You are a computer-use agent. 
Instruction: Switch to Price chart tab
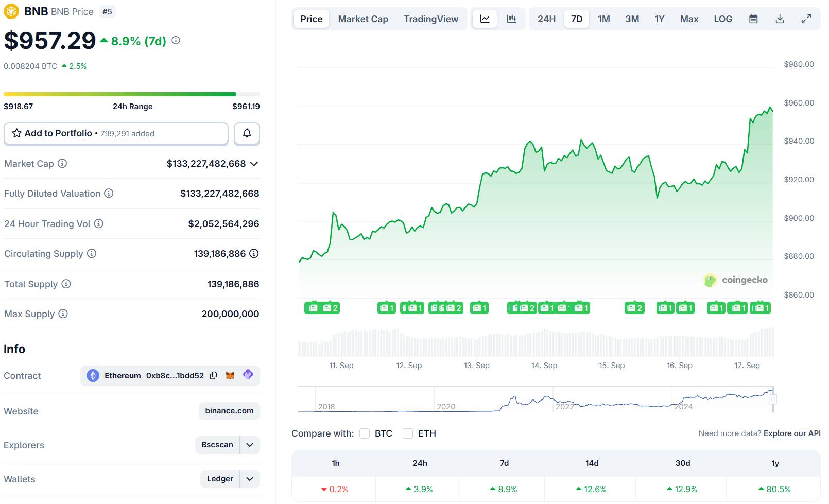pos(312,19)
